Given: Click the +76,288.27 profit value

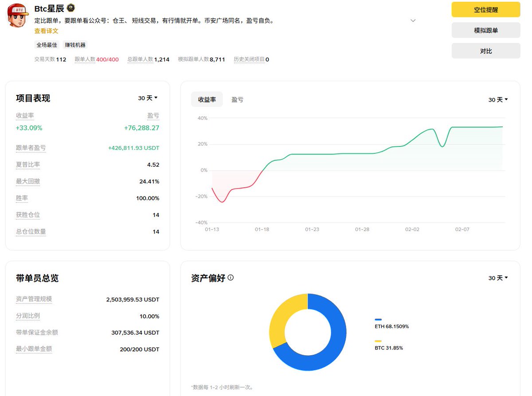Looking at the screenshot, I should click(142, 128).
